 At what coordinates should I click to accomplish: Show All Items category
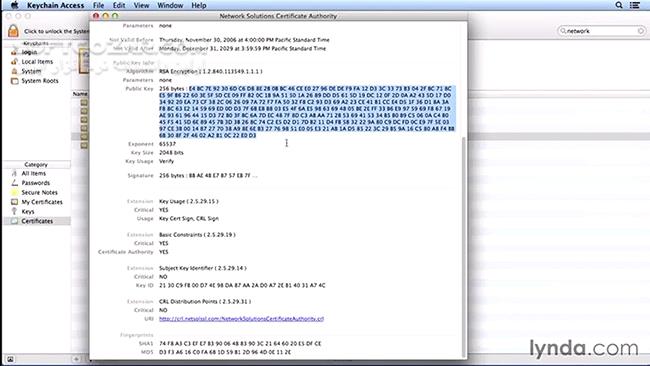tap(34, 173)
